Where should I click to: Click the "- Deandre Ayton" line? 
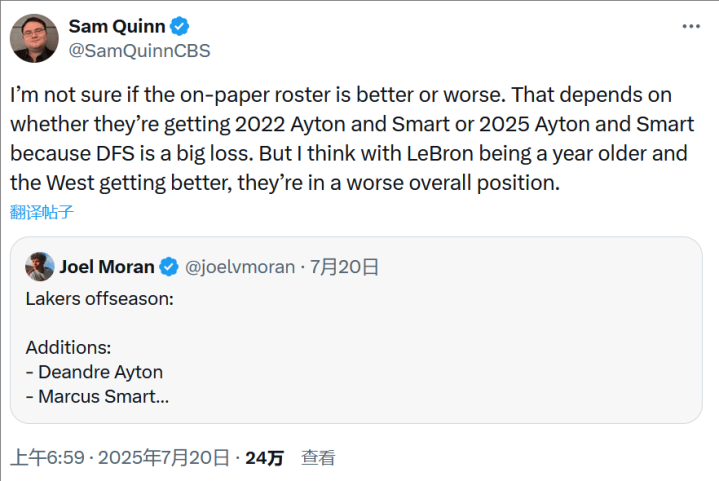(x=94, y=372)
